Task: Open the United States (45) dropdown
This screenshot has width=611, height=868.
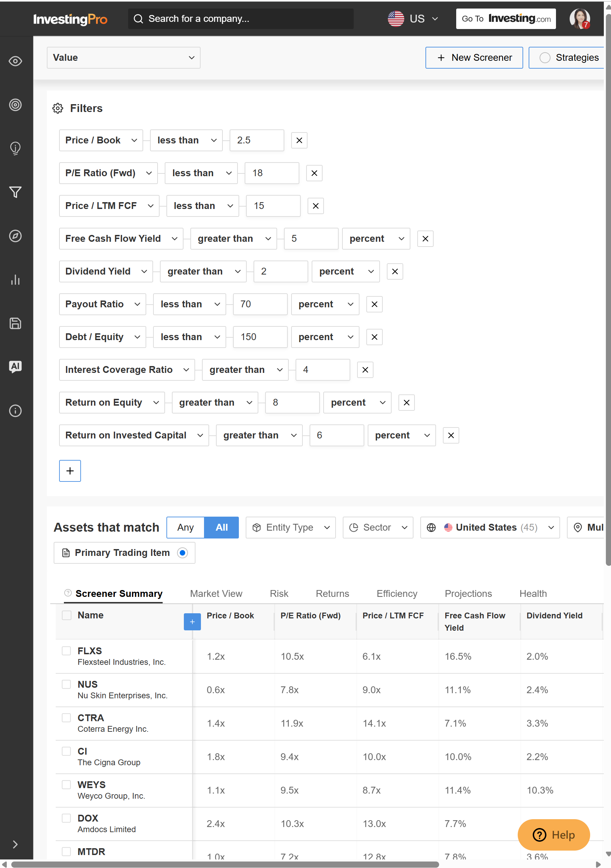Action: (x=490, y=527)
